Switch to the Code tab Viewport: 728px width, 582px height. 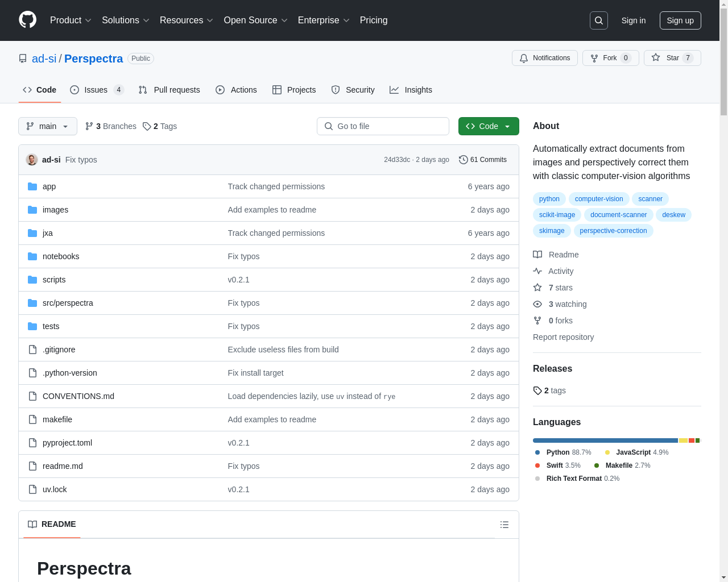coord(39,90)
